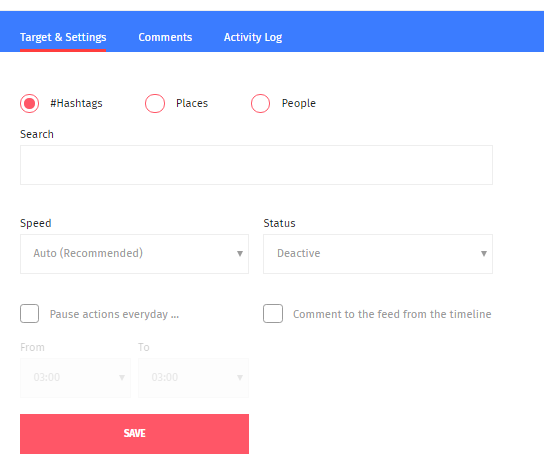Click the From dropdown arrow icon
Image resolution: width=544 pixels, height=465 pixels.
[x=122, y=378]
